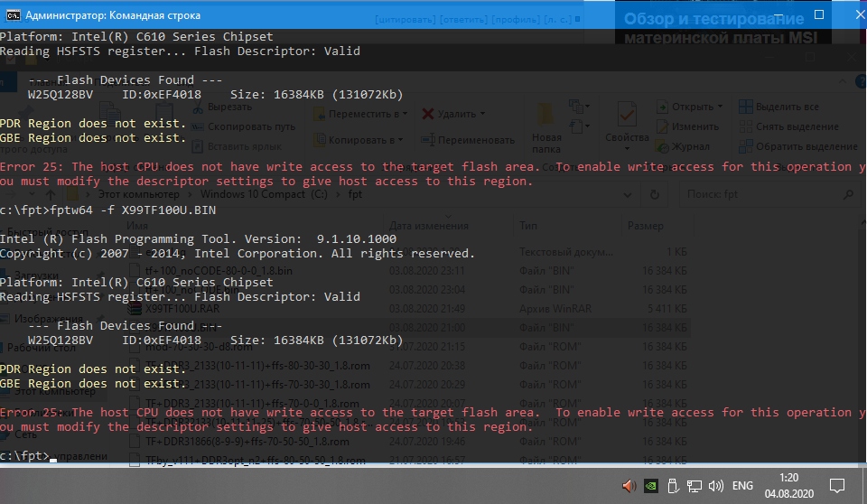Click the [профиль] link behind the title bar
Viewport: 867px width, 504px height.
[516, 19]
